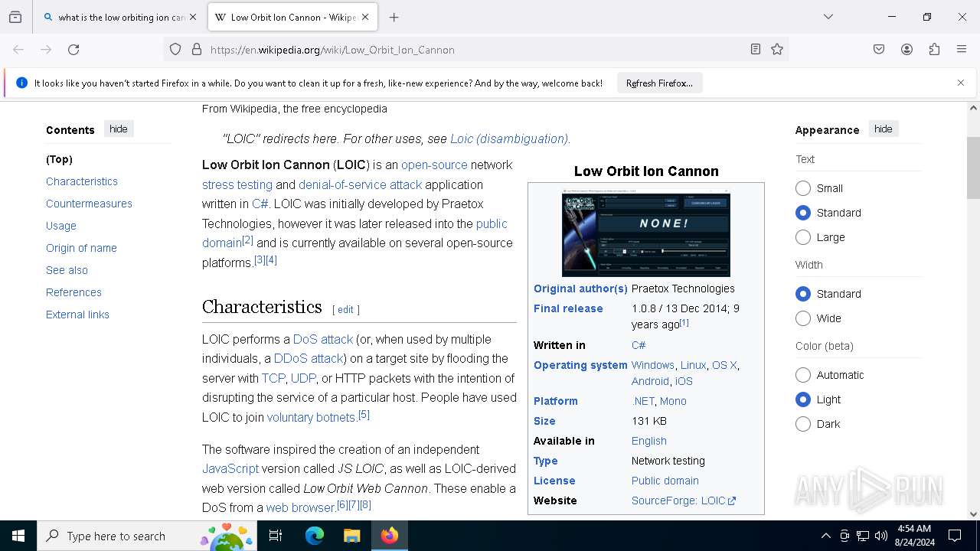Open the volume control in system tray
The height and width of the screenshot is (551, 980).
tap(881, 536)
